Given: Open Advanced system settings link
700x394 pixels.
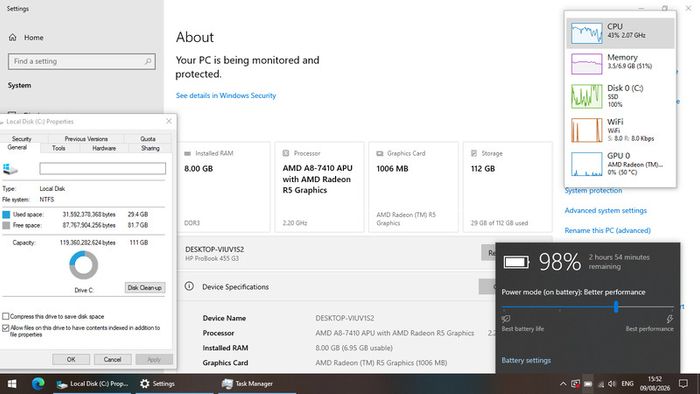Looking at the screenshot, I should click(605, 211).
